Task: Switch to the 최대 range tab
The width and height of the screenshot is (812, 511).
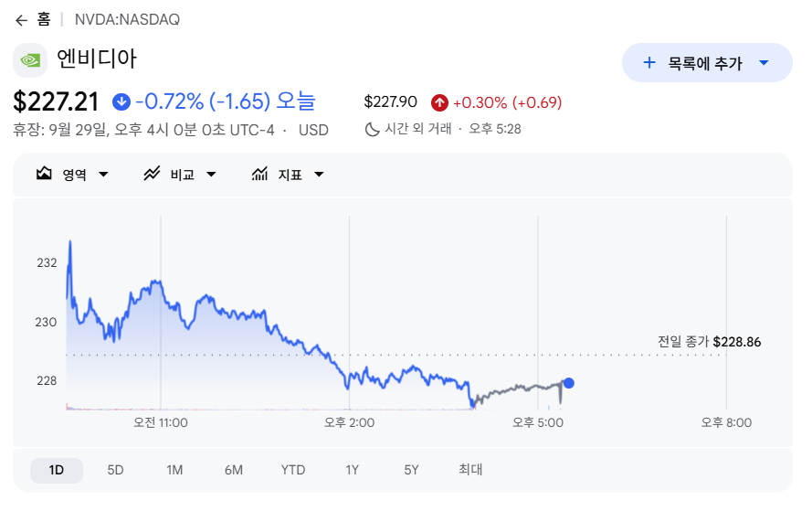Action: (x=470, y=470)
